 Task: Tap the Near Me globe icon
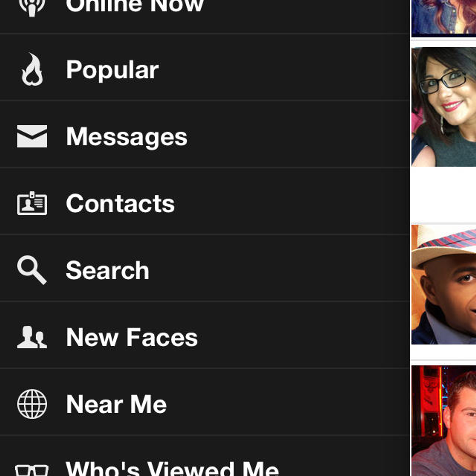pyautogui.click(x=32, y=404)
